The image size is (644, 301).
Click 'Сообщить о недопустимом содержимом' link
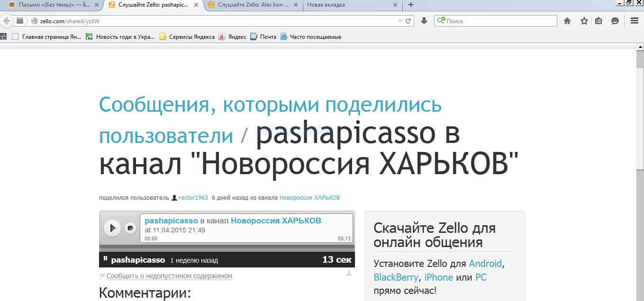pos(169,276)
